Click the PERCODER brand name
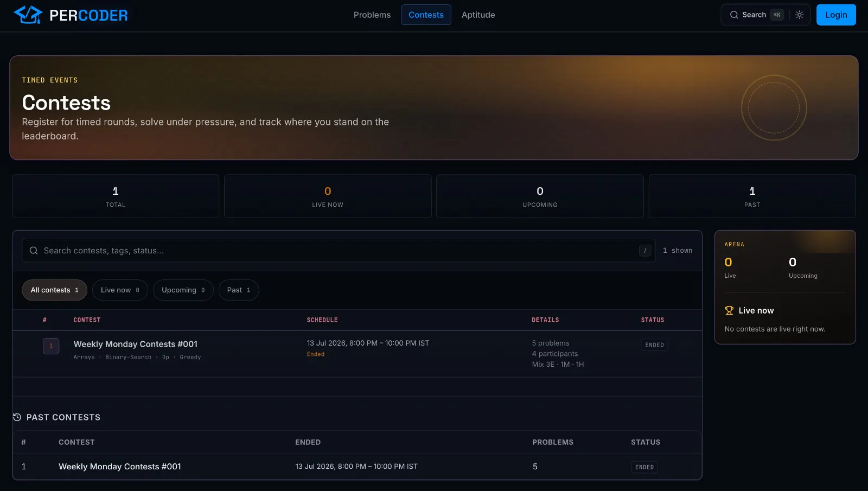The image size is (868, 491). pyautogui.click(x=88, y=15)
